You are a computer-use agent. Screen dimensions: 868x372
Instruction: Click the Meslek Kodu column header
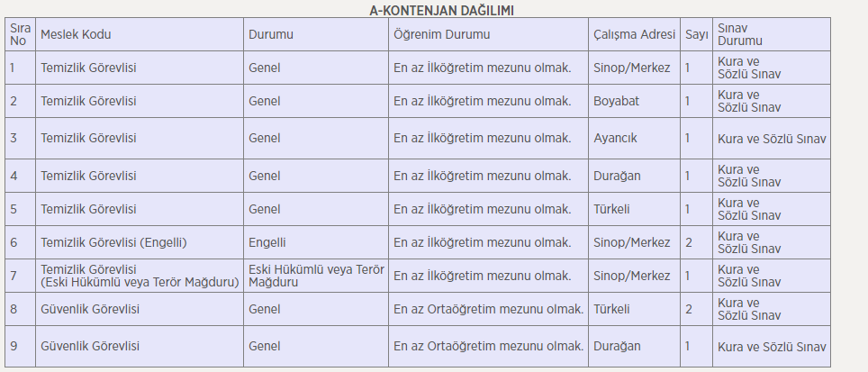pos(76,34)
